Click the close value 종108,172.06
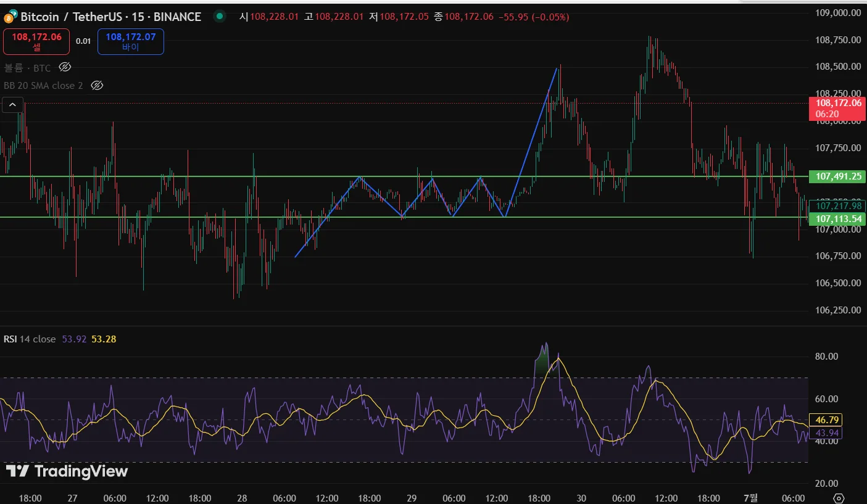The height and width of the screenshot is (504, 867). click(463, 17)
